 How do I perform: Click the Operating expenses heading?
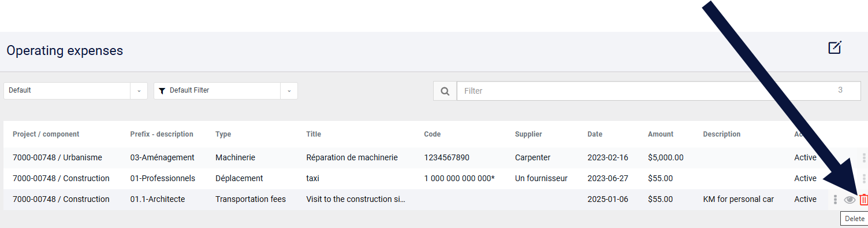point(65,51)
